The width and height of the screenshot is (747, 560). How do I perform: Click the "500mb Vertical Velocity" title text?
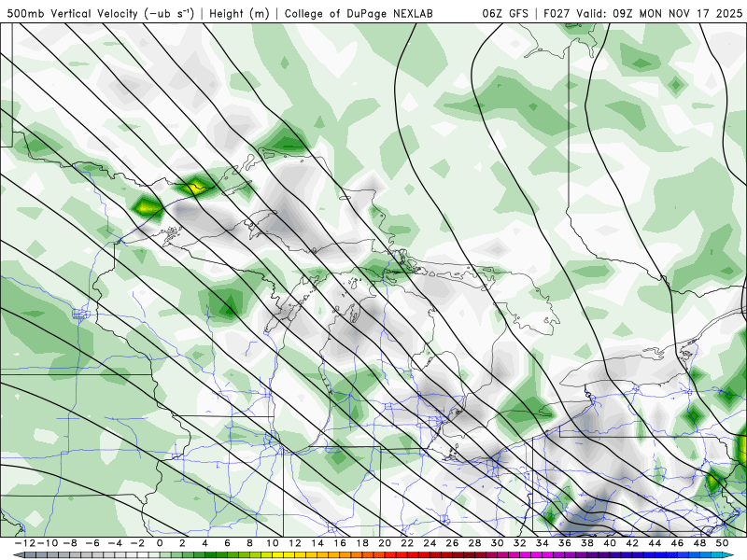73,13
